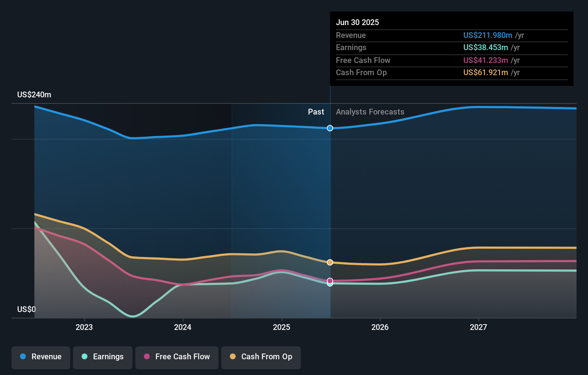Image resolution: width=588 pixels, height=375 pixels.
Task: Click the orange Cash From Op data point marker
Action: pyautogui.click(x=329, y=262)
